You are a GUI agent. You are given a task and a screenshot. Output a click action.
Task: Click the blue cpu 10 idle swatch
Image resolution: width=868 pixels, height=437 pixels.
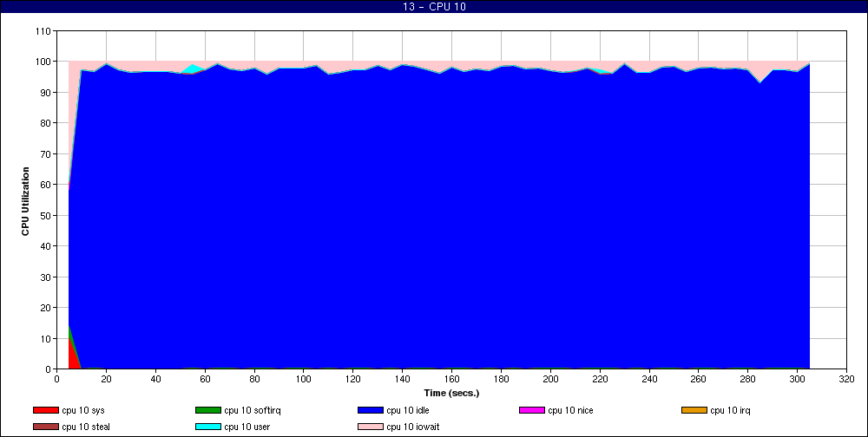(x=371, y=410)
